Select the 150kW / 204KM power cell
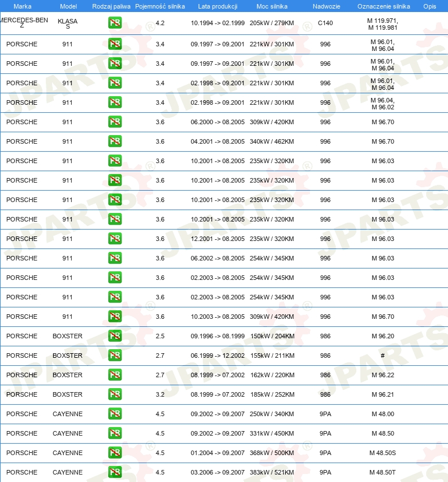The width and height of the screenshot is (448, 482). click(x=273, y=336)
